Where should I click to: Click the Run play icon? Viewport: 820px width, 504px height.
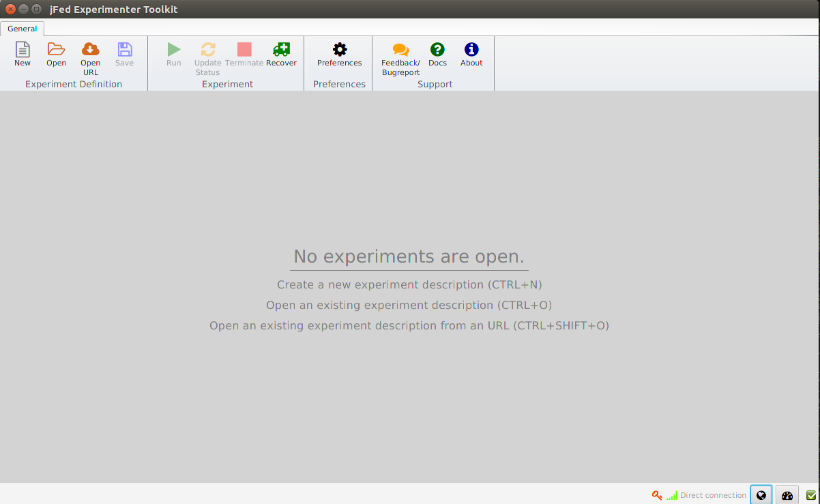[174, 49]
